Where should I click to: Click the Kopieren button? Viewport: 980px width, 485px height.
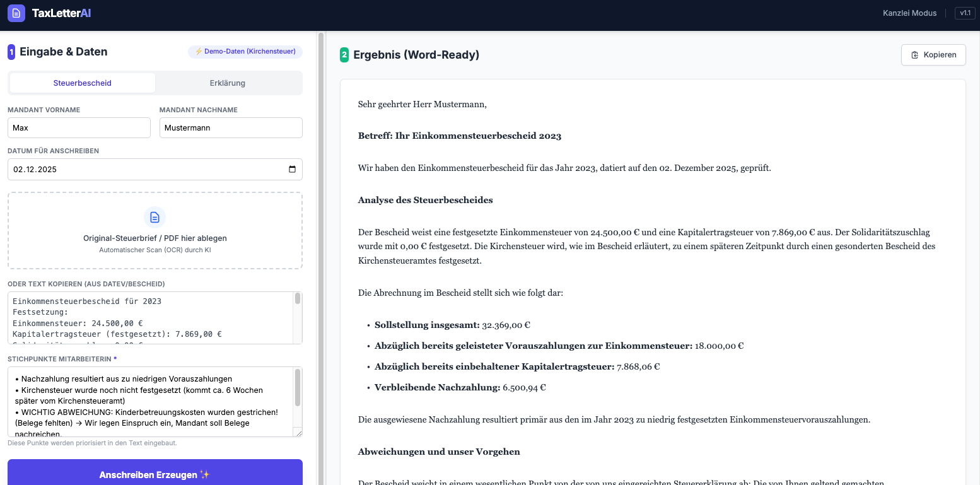(933, 55)
